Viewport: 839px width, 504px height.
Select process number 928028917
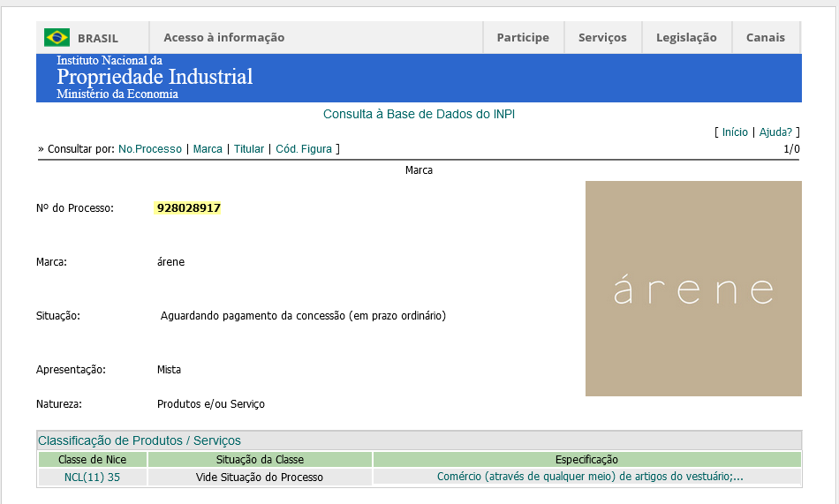(188, 208)
